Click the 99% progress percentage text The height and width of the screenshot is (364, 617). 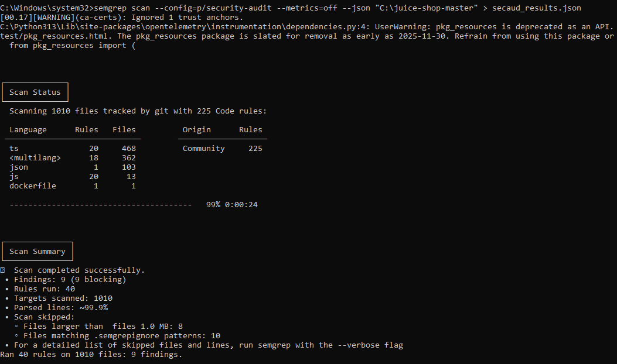pos(213,205)
